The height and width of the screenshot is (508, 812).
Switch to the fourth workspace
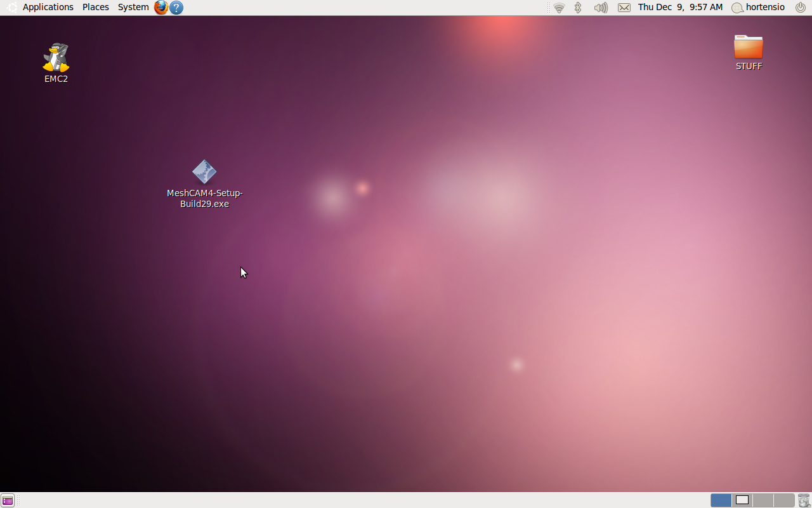point(784,500)
